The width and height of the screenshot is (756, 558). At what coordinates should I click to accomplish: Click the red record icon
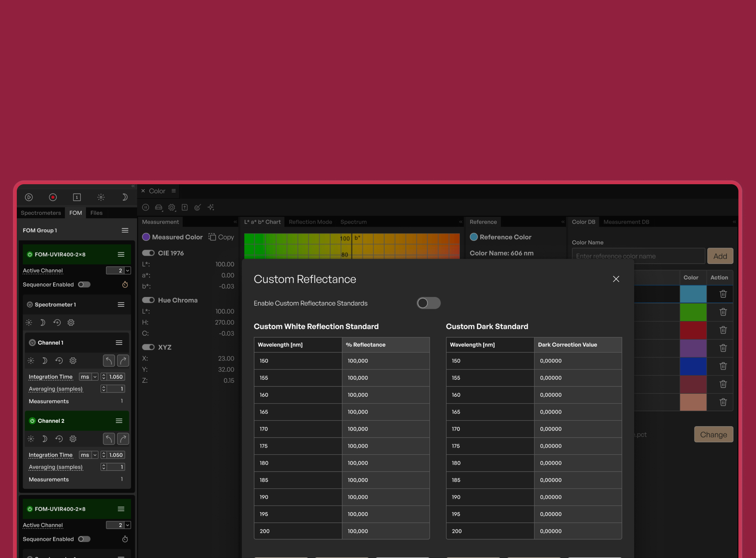click(x=53, y=197)
